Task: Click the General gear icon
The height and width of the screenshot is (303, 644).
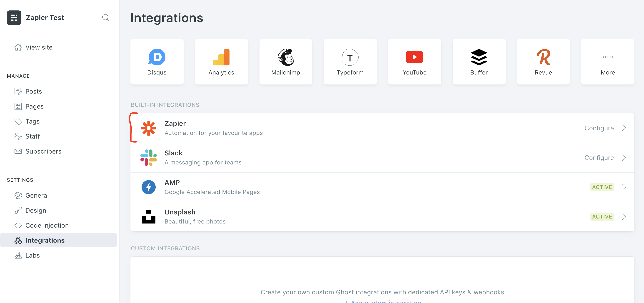Action: pos(18,195)
